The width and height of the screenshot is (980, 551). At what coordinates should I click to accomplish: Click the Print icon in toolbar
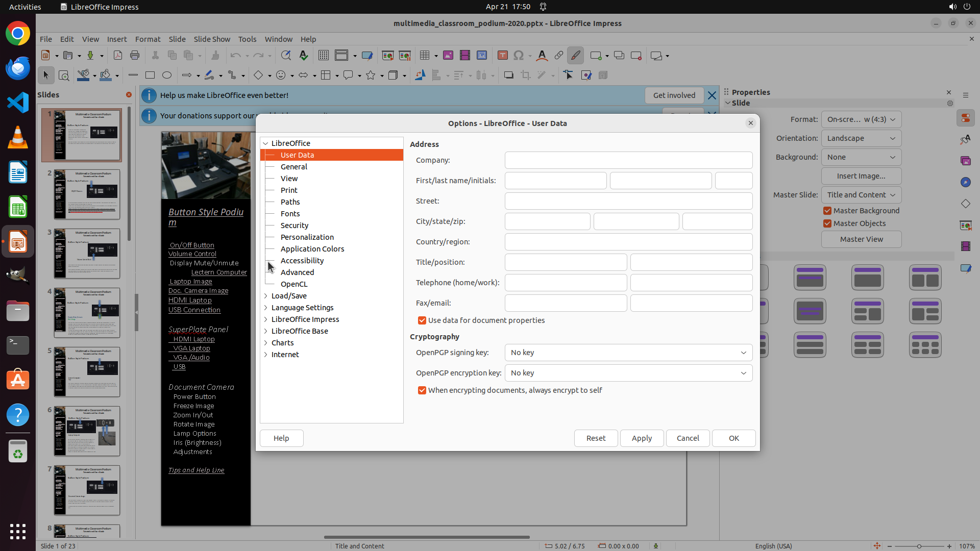(135, 56)
